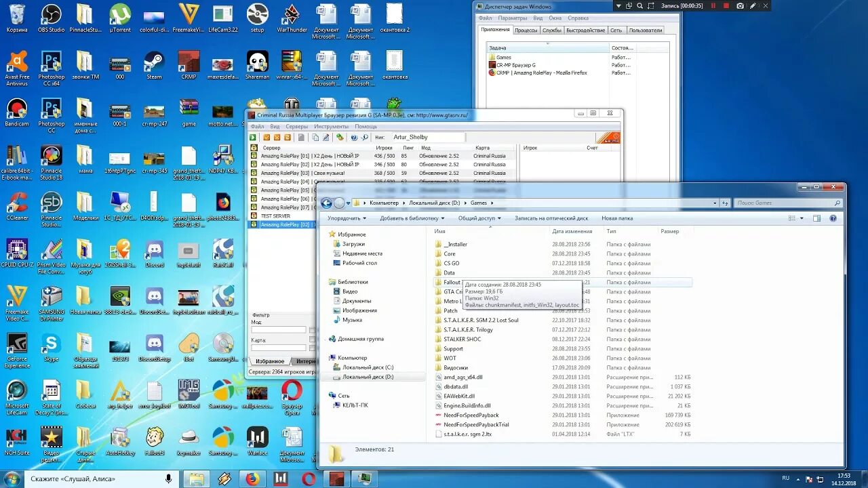Select the S.T.A.L.K.E.R. Trilogy folder
The height and width of the screenshot is (488, 868).
click(468, 329)
